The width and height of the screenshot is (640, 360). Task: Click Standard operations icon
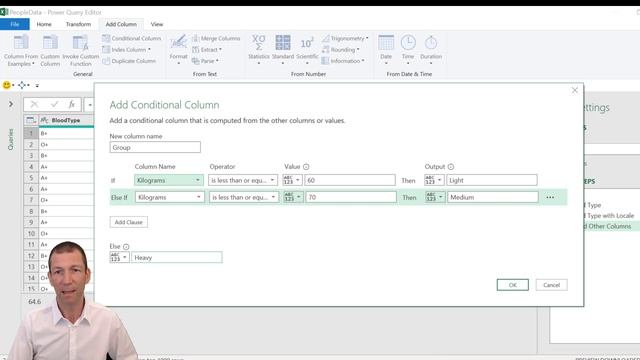click(x=283, y=49)
